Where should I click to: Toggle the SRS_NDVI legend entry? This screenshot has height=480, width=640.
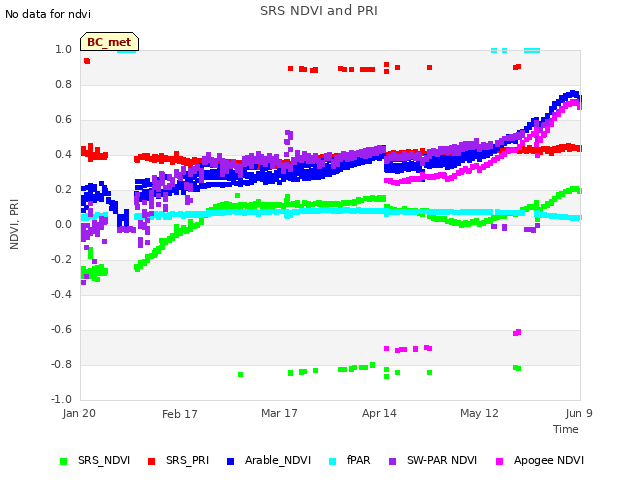tap(95, 460)
